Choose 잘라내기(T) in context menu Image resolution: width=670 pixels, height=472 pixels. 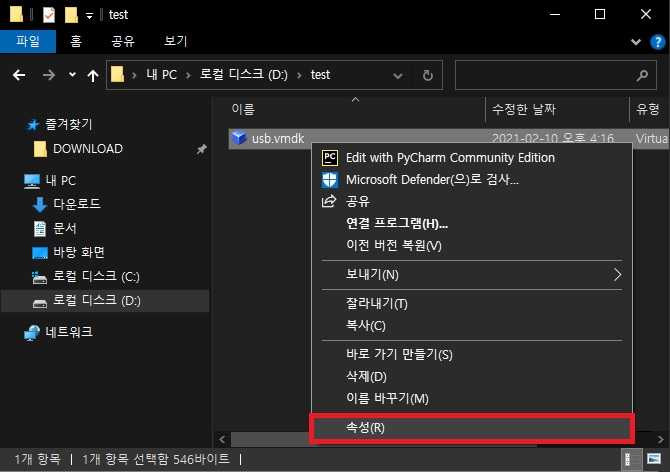(472, 304)
